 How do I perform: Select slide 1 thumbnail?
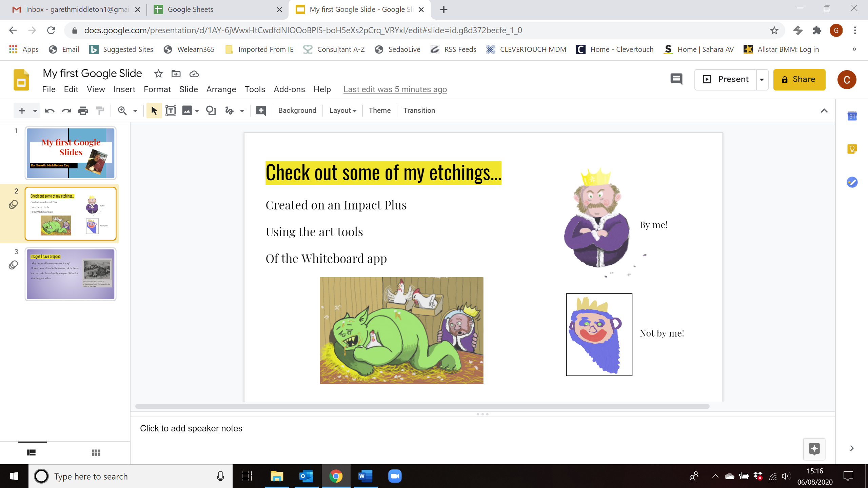pos(71,153)
